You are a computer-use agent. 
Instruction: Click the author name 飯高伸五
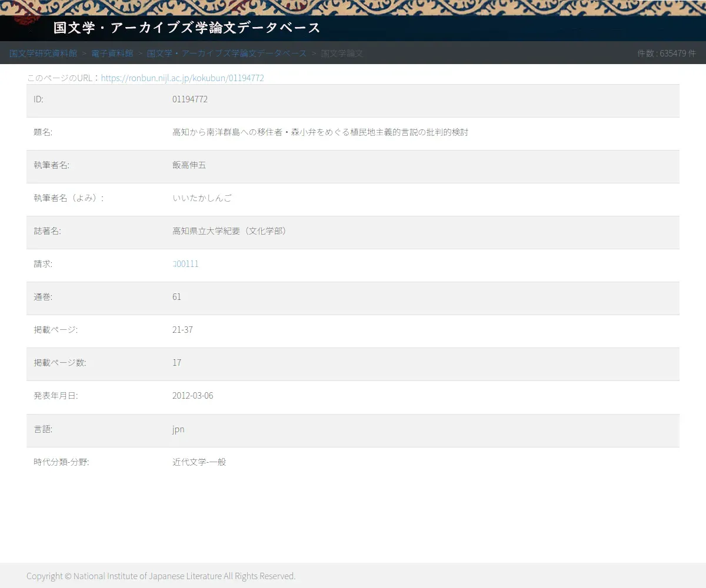189,165
